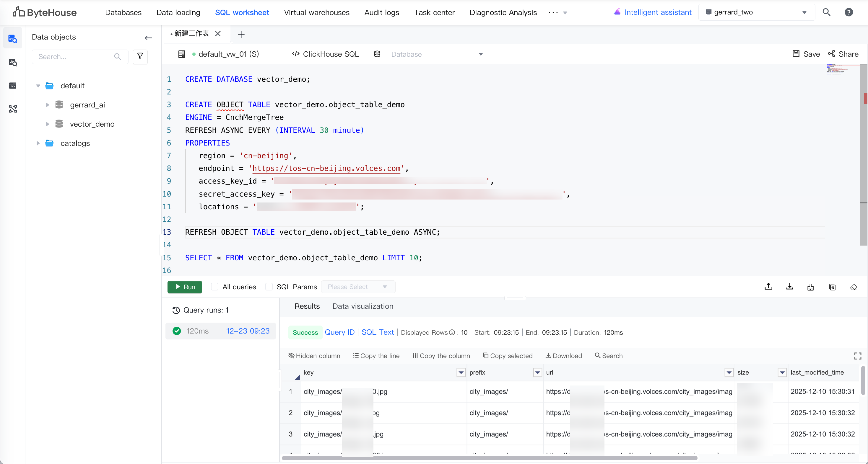This screenshot has width=868, height=464.
Task: Click the search magnifier in top navigation
Action: click(826, 12)
